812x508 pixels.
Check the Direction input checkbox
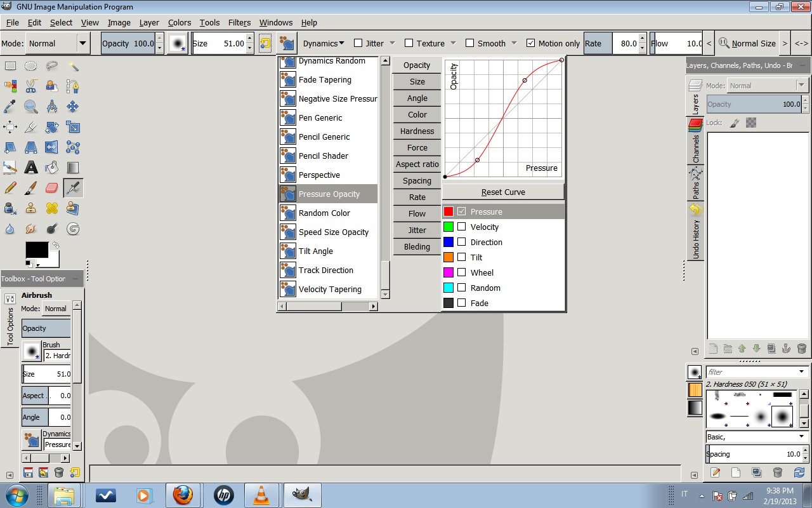(461, 242)
